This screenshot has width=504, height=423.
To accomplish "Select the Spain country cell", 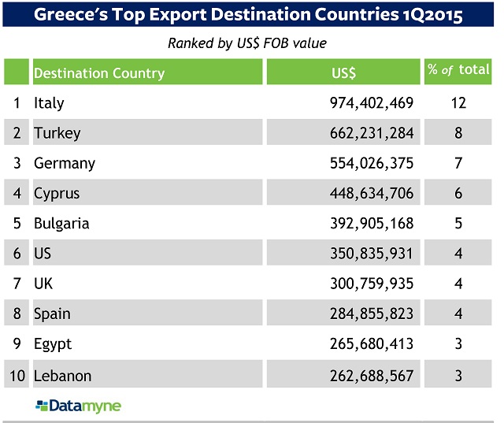I will (x=52, y=314).
